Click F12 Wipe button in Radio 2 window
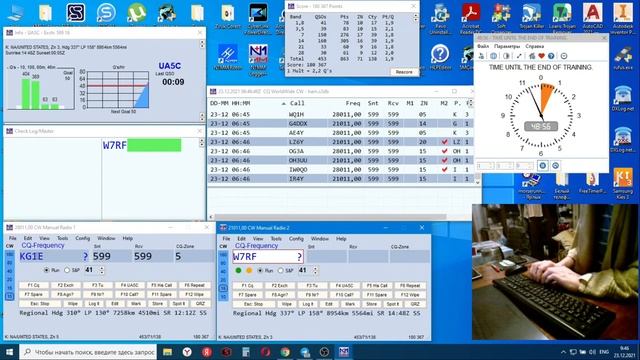The height and width of the screenshot is (360, 640). (x=410, y=295)
